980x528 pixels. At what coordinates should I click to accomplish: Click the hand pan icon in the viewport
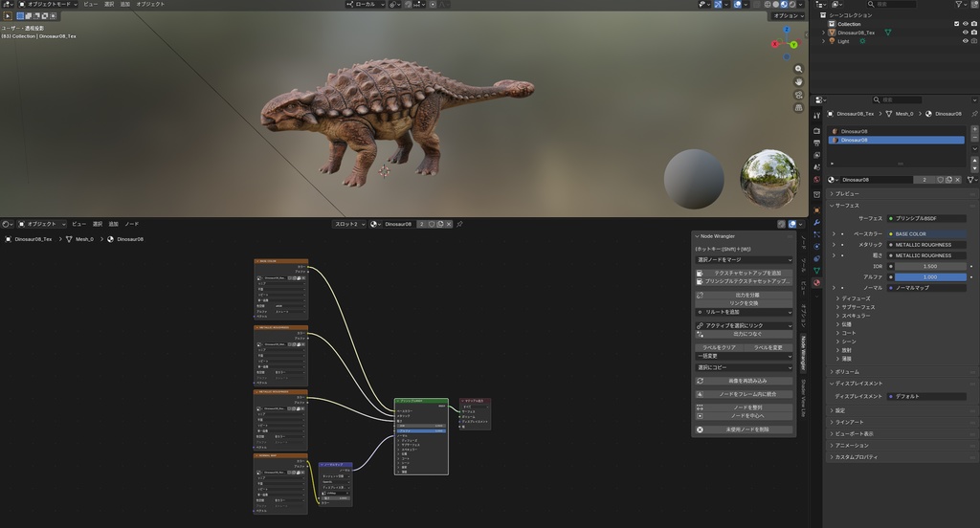click(798, 82)
